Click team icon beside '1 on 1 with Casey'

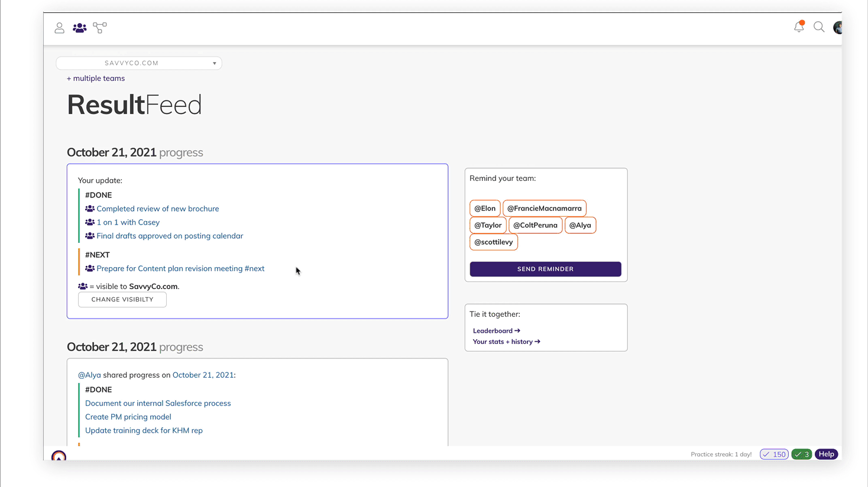click(90, 222)
